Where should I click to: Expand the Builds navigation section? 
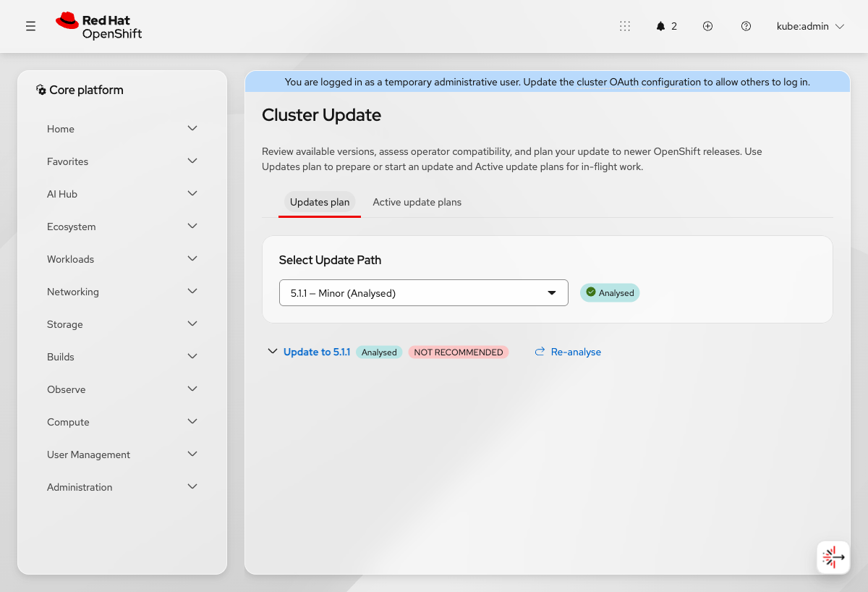click(122, 357)
